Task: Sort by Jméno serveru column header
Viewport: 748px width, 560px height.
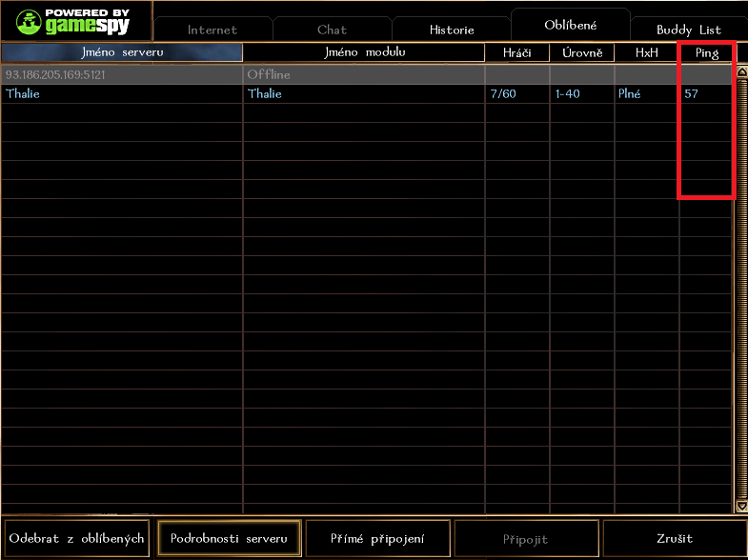Action: click(122, 52)
